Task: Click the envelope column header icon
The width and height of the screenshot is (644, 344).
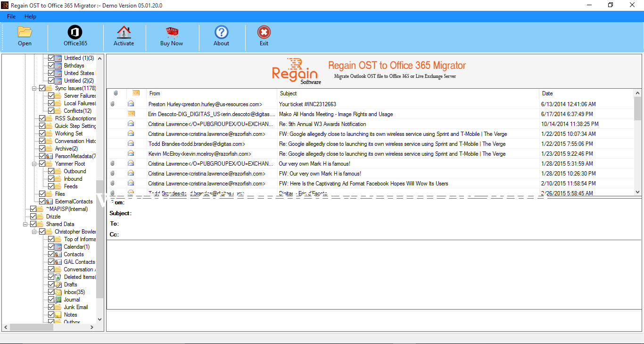Action: click(136, 93)
